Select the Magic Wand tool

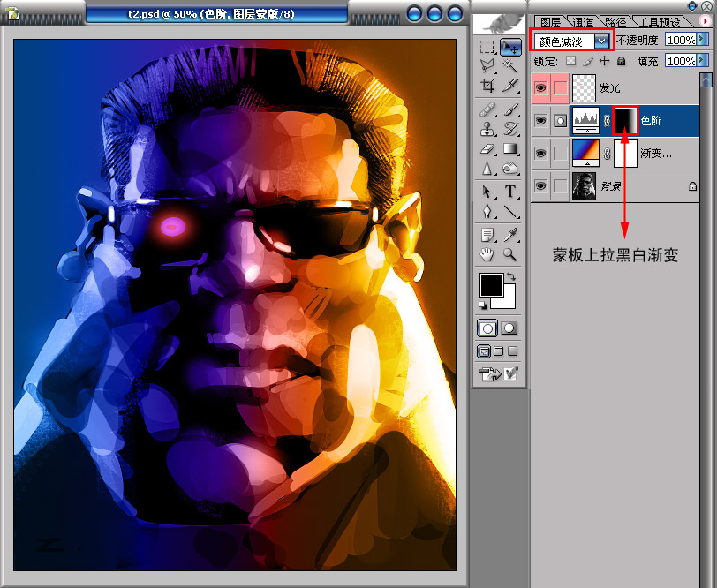click(510, 67)
